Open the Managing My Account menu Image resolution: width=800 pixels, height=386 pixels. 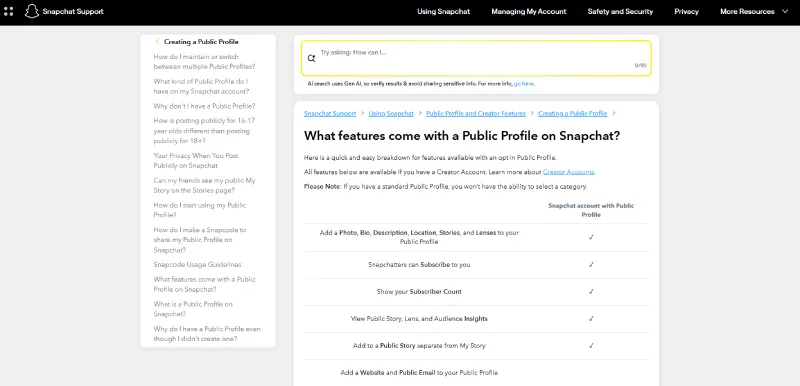coord(529,11)
